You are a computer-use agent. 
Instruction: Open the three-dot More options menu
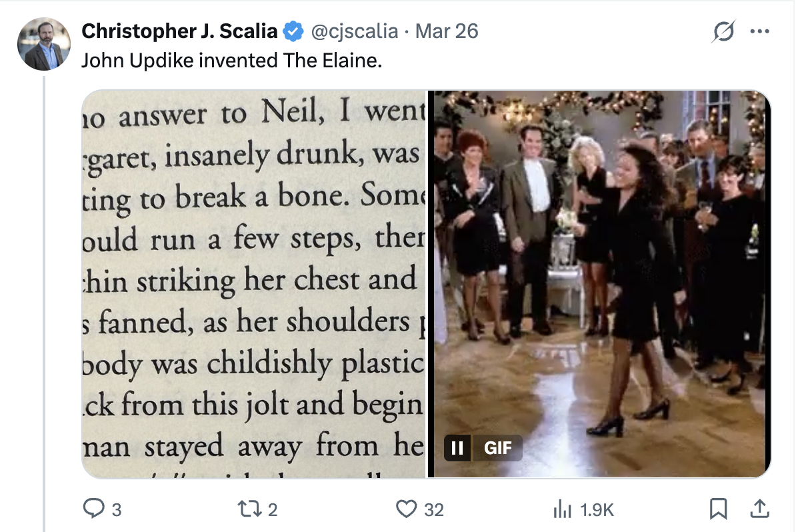759,31
